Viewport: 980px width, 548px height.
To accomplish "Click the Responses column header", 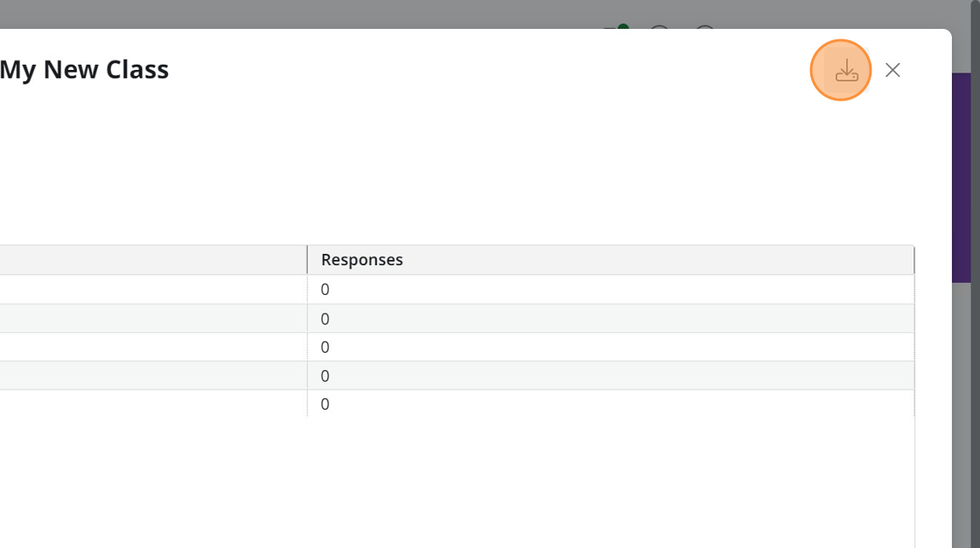I will pyautogui.click(x=361, y=259).
